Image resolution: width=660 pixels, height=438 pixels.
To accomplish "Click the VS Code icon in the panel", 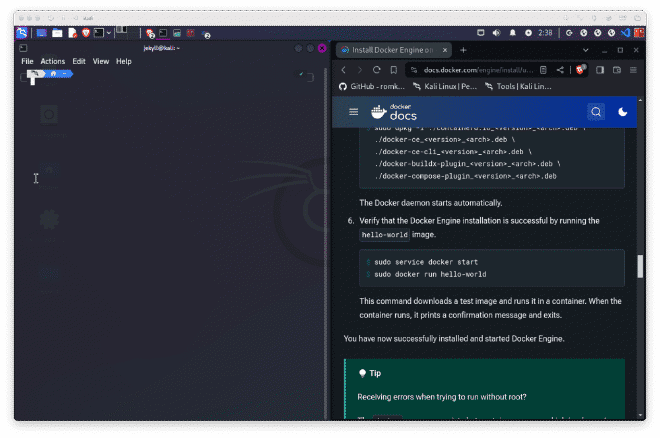I will click(x=625, y=33).
